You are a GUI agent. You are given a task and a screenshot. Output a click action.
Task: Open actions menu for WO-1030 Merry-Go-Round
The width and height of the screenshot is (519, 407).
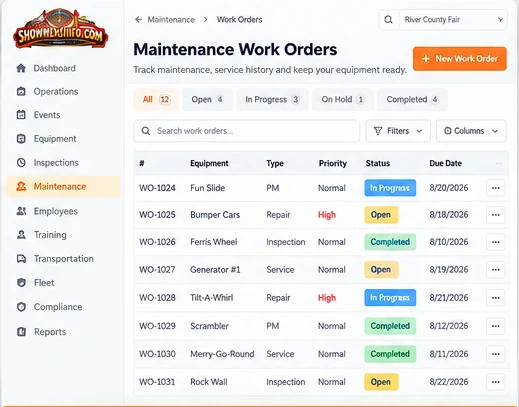pyautogui.click(x=496, y=354)
